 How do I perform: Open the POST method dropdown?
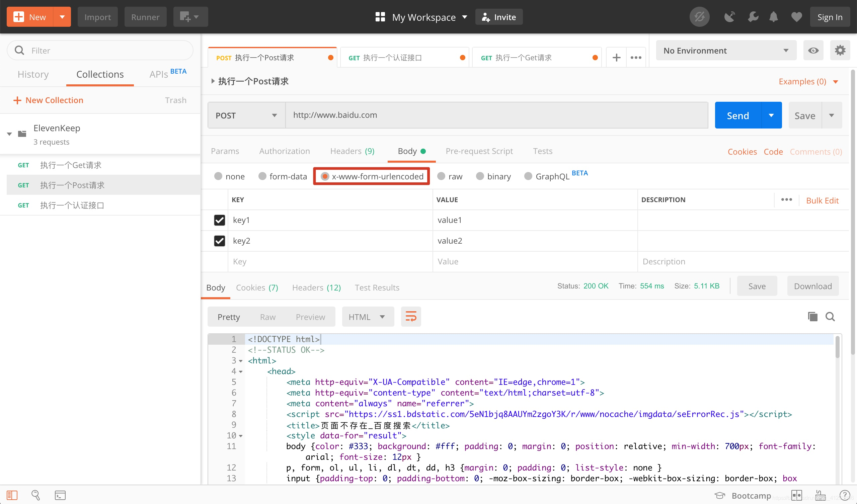tap(247, 115)
